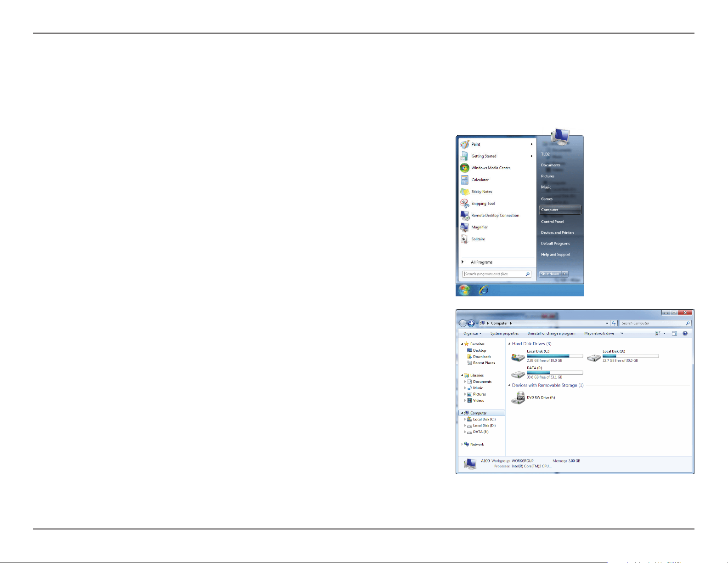
Task: Select Desktop under Favorites
Action: [x=476, y=350]
